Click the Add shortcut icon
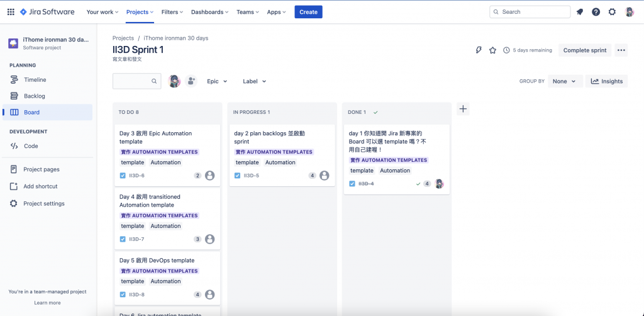This screenshot has width=644, height=316. (x=14, y=186)
